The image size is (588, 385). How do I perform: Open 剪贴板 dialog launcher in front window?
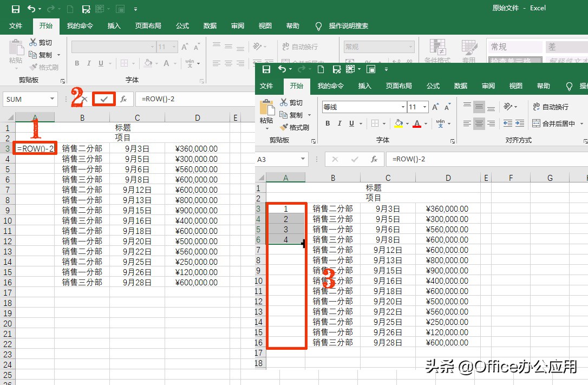click(x=313, y=141)
